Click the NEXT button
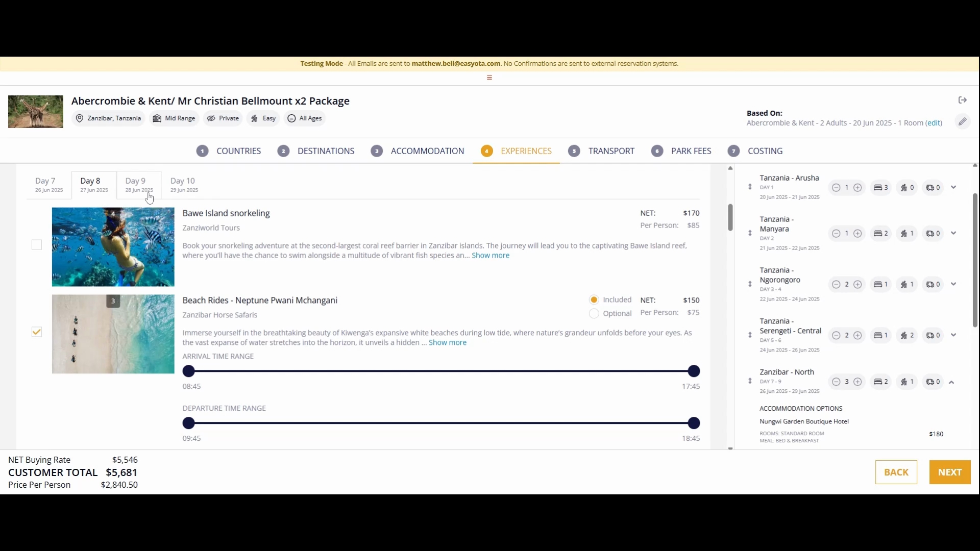Screen dimensions: 980x551 click(950, 472)
